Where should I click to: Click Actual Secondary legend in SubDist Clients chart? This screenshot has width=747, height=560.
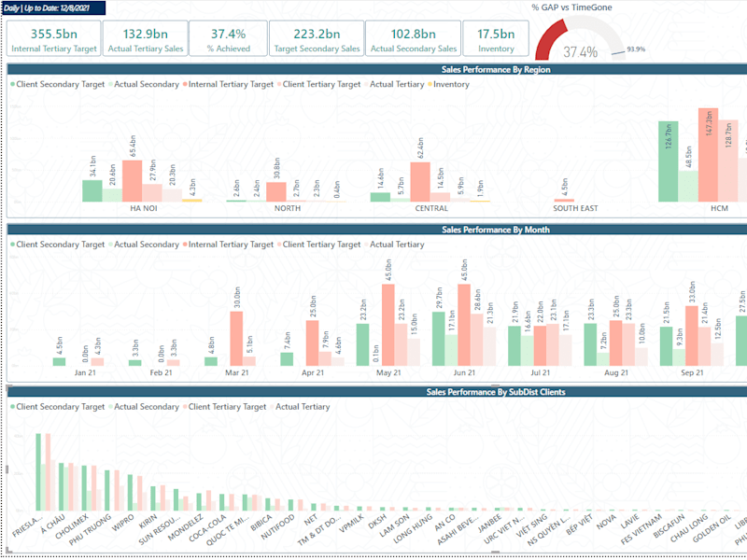[x=144, y=407]
